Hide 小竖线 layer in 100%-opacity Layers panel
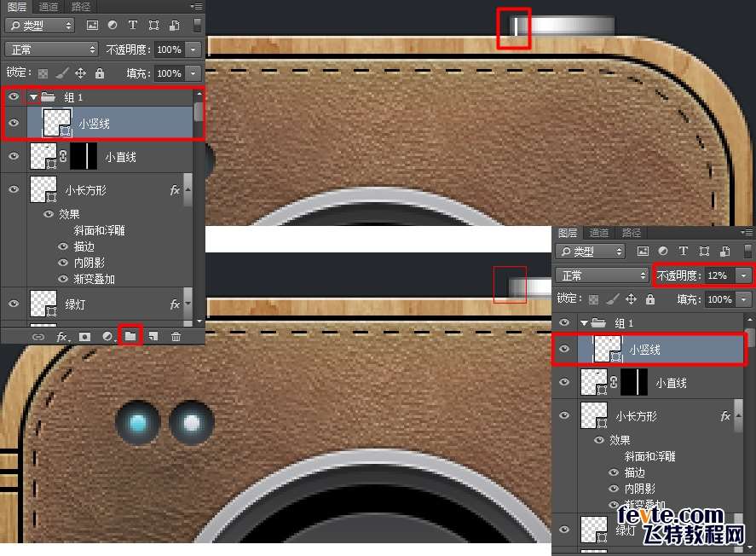756x556 pixels. pos(14,123)
